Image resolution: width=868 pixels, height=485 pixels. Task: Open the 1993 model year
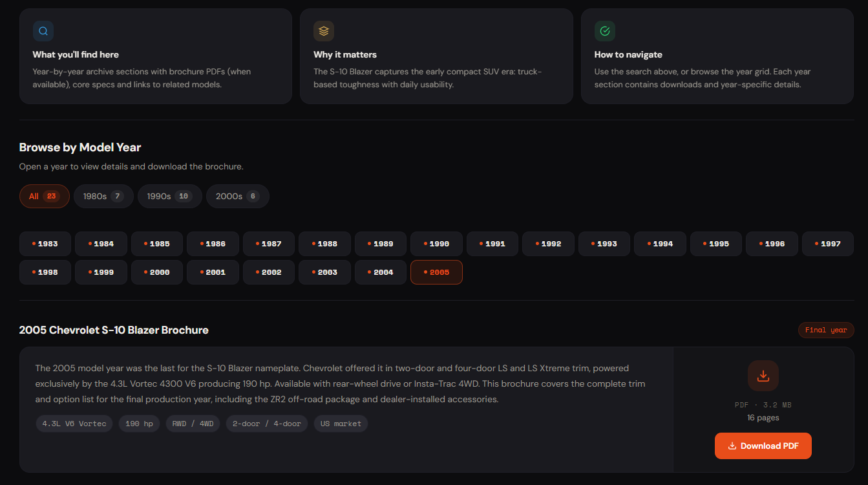coord(604,244)
